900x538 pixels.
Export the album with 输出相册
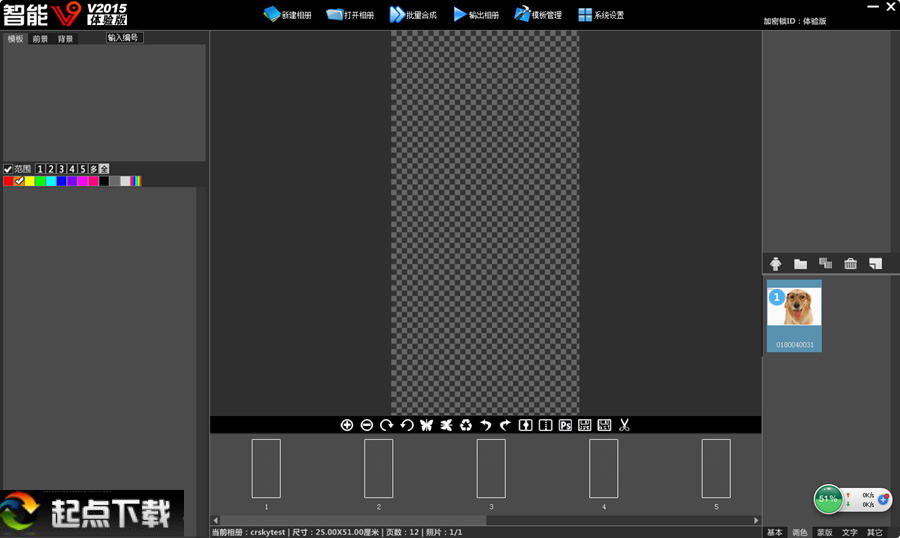coord(476,14)
